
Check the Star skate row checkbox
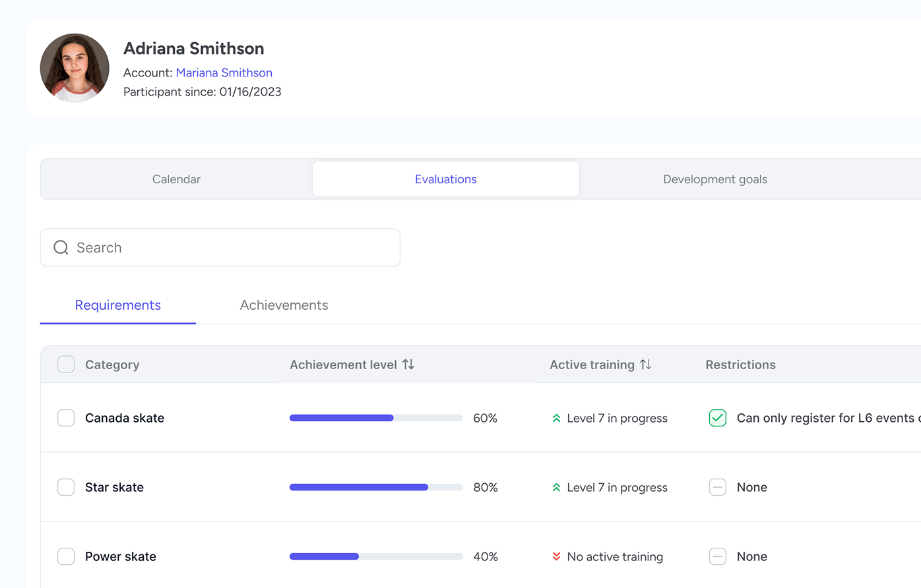pos(66,487)
